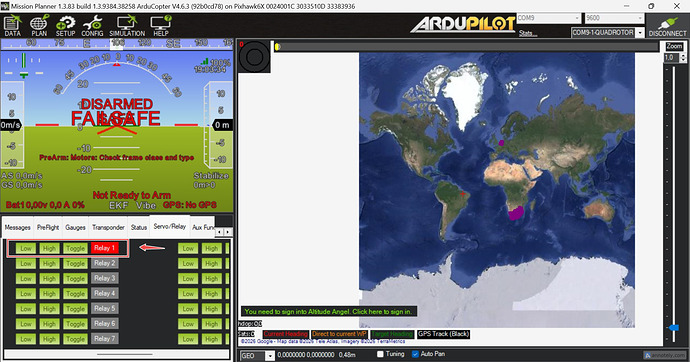The image size is (690, 362).
Task: Open the DATA flight data screen
Action: [x=12, y=26]
